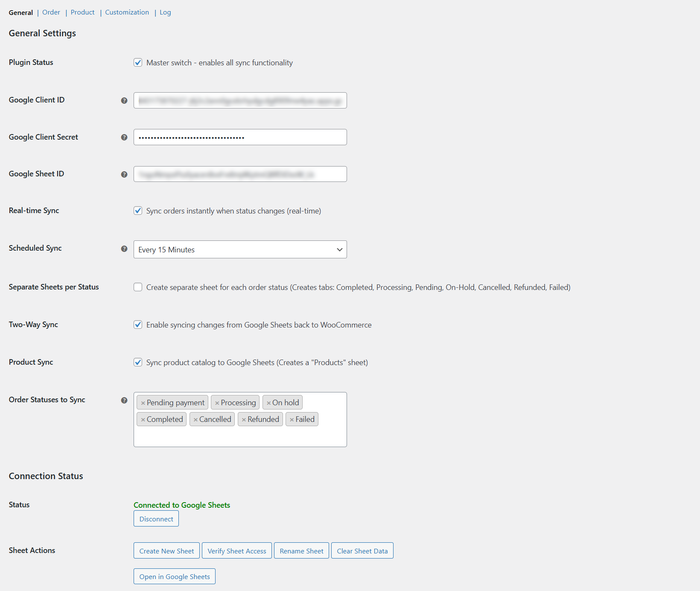Viewport: 700px width, 591px height.
Task: Click Open in Google Sheets
Action: click(x=174, y=576)
